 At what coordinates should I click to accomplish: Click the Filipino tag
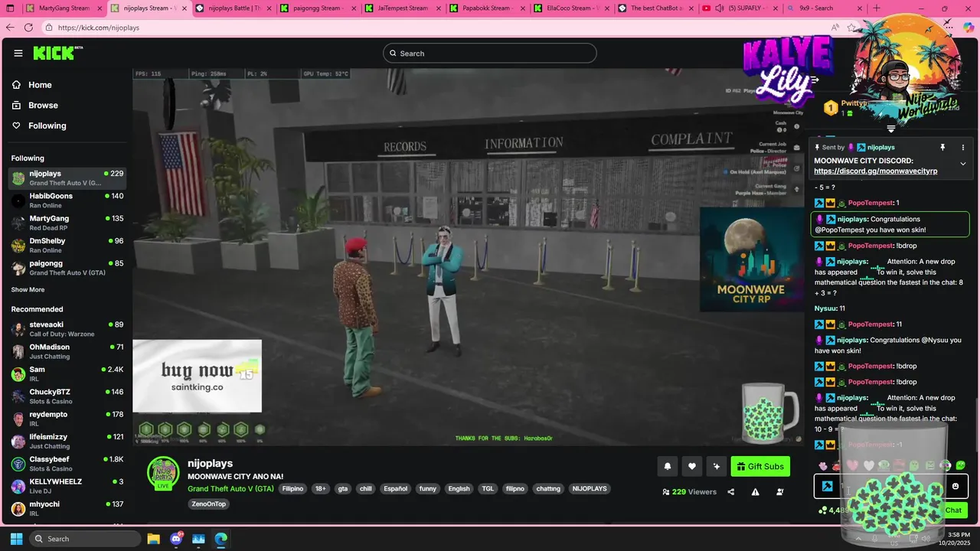(292, 488)
